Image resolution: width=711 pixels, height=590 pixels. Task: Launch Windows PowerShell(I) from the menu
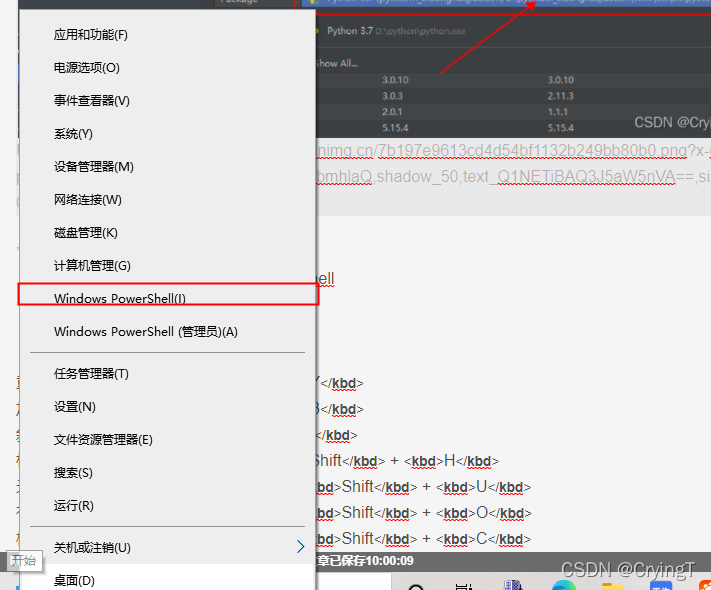click(x=168, y=297)
